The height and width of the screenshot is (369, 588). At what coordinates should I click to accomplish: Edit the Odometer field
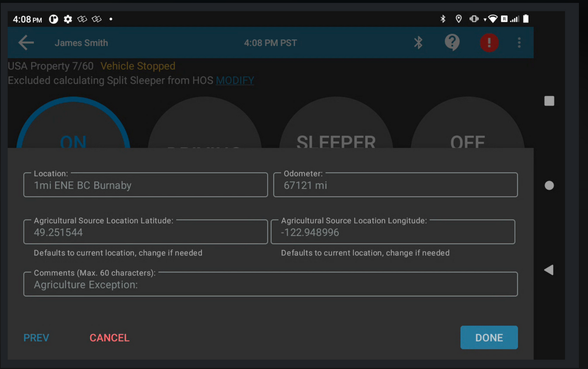click(x=395, y=185)
